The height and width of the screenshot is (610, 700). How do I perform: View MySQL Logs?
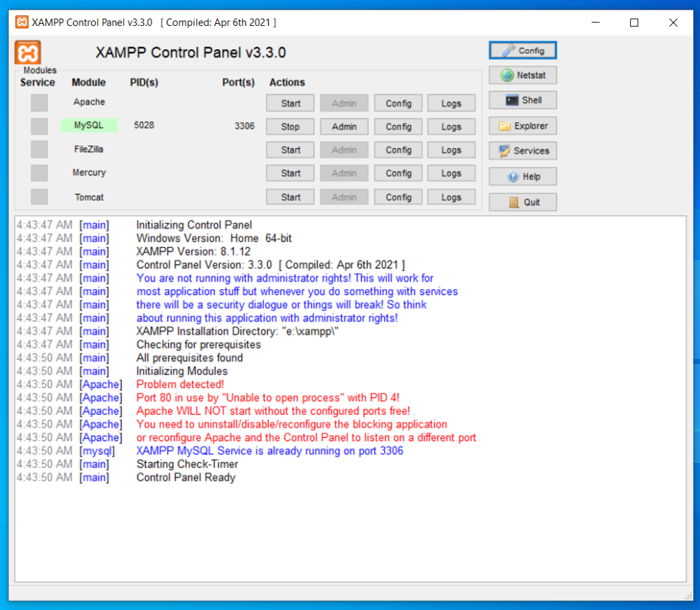click(451, 127)
